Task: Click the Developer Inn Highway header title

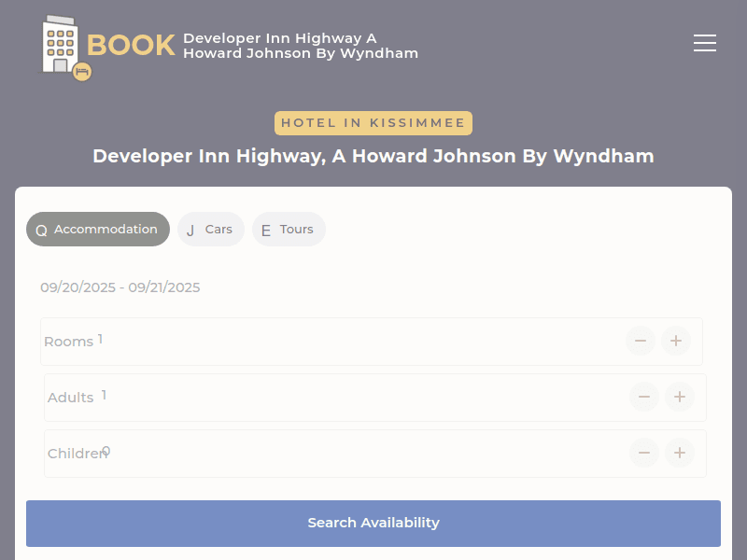Action: pyautogui.click(x=300, y=46)
